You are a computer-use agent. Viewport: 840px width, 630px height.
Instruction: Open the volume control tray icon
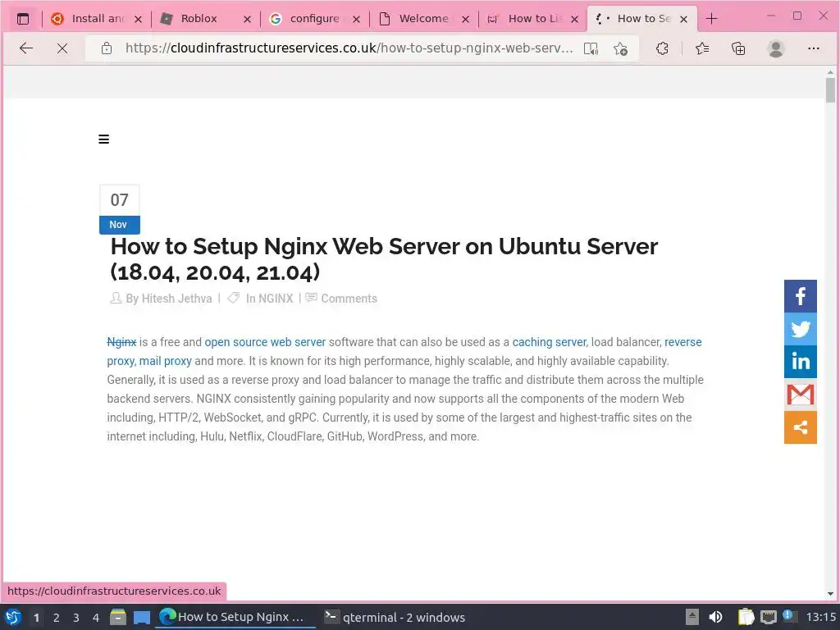pos(715,617)
